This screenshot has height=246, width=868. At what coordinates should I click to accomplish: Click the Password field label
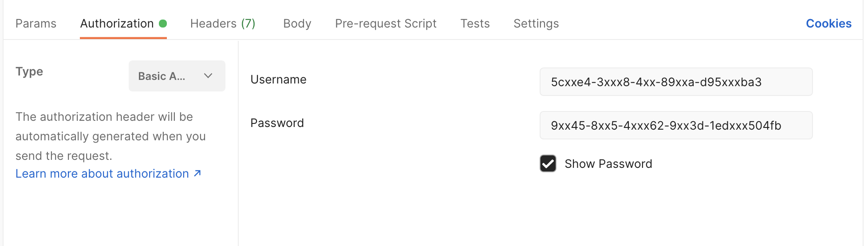tap(277, 123)
